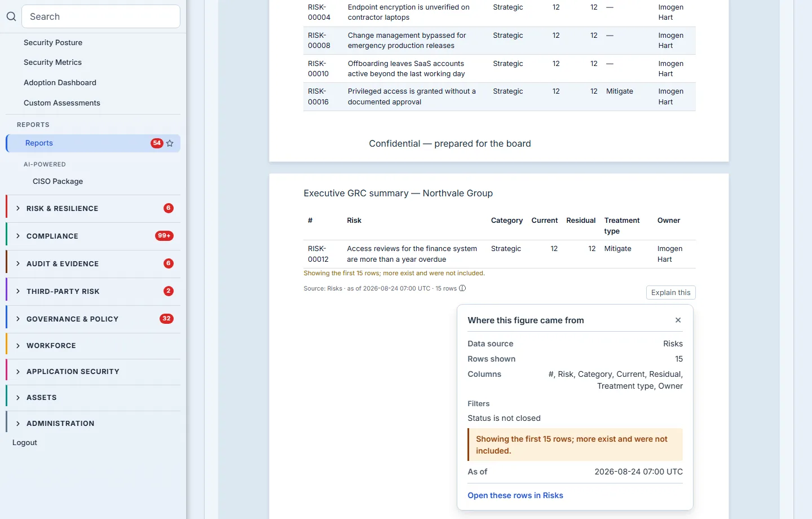Viewport: 812px width, 519px height.
Task: Open Security Posture page
Action: tap(53, 42)
